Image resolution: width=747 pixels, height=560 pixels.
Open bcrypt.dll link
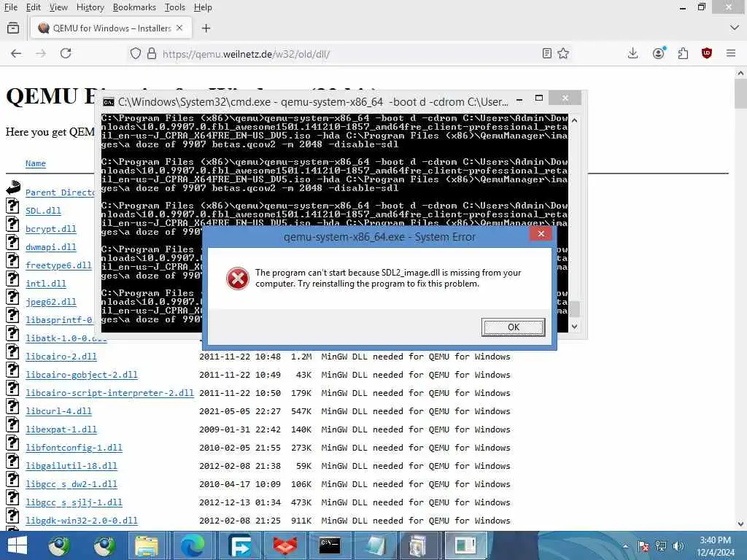pyautogui.click(x=51, y=228)
